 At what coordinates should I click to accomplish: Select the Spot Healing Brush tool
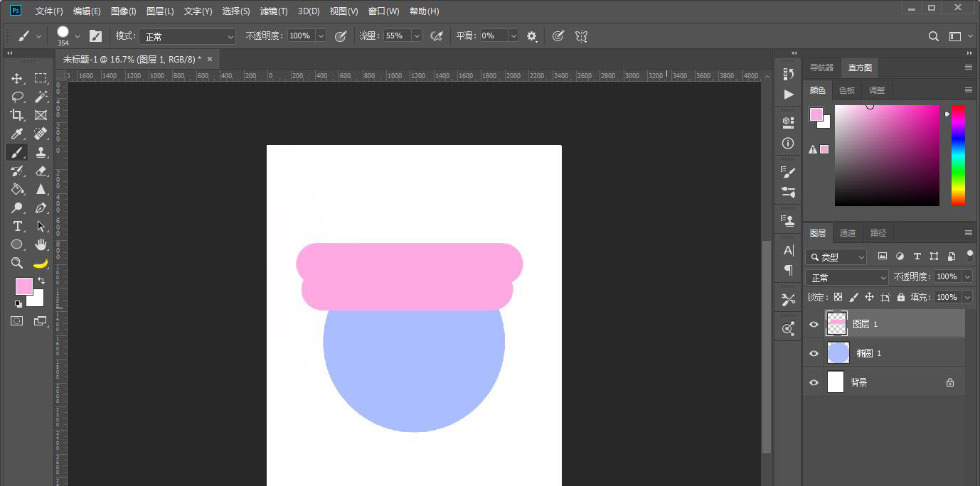41,134
